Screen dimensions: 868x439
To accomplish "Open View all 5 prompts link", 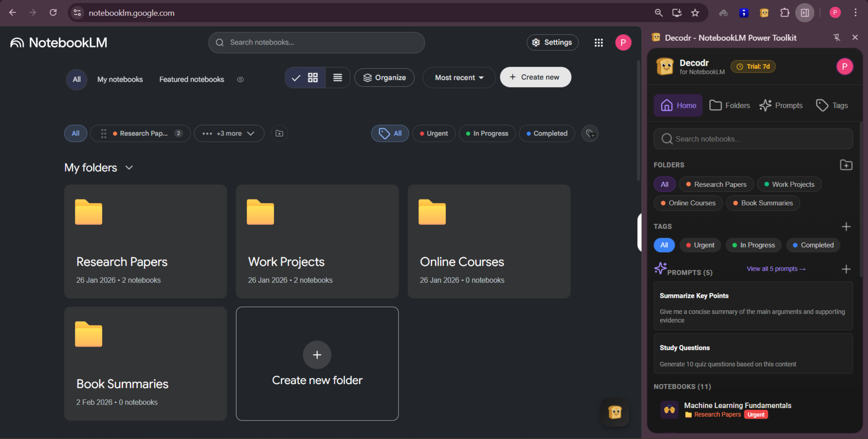I will pos(775,269).
